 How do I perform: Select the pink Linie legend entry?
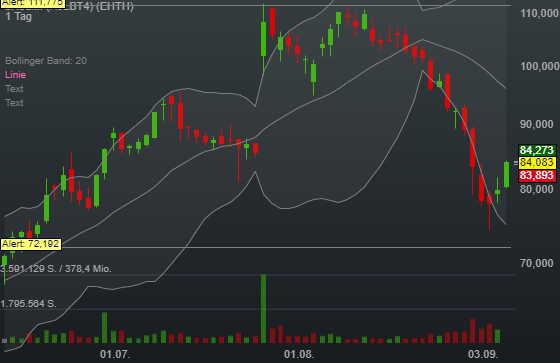point(15,75)
